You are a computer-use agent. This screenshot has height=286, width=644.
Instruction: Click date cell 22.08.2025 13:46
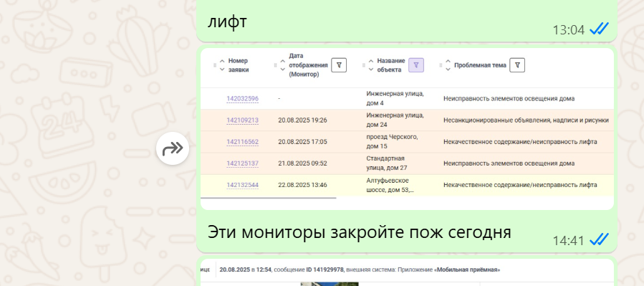[x=302, y=185]
